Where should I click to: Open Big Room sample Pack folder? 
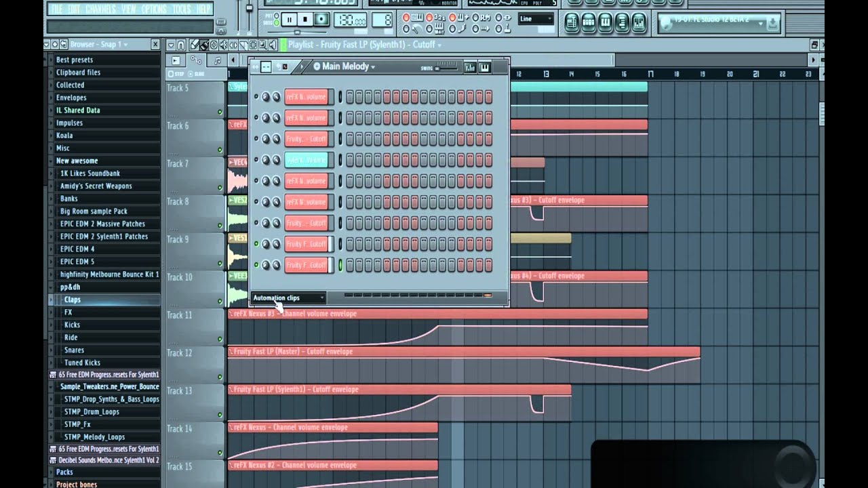click(94, 211)
